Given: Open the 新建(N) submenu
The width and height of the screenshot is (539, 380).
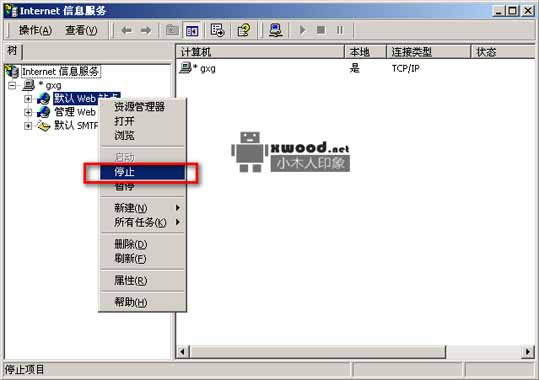Looking at the screenshot, I should point(142,208).
